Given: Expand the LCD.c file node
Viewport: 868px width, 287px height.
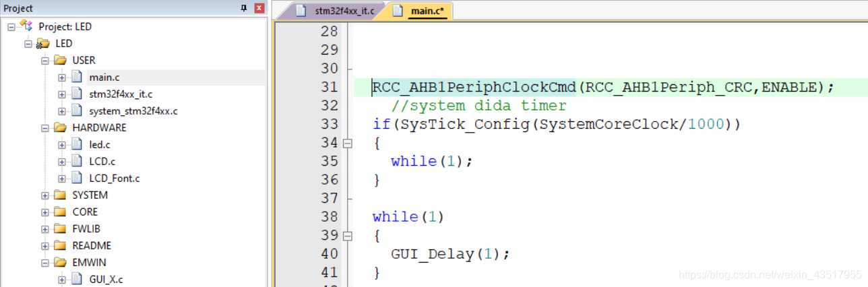Looking at the screenshot, I should coord(62,161).
